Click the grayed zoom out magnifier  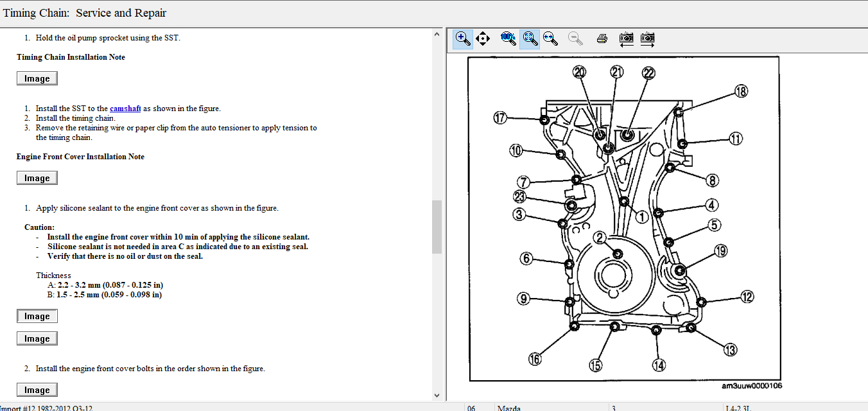click(575, 39)
